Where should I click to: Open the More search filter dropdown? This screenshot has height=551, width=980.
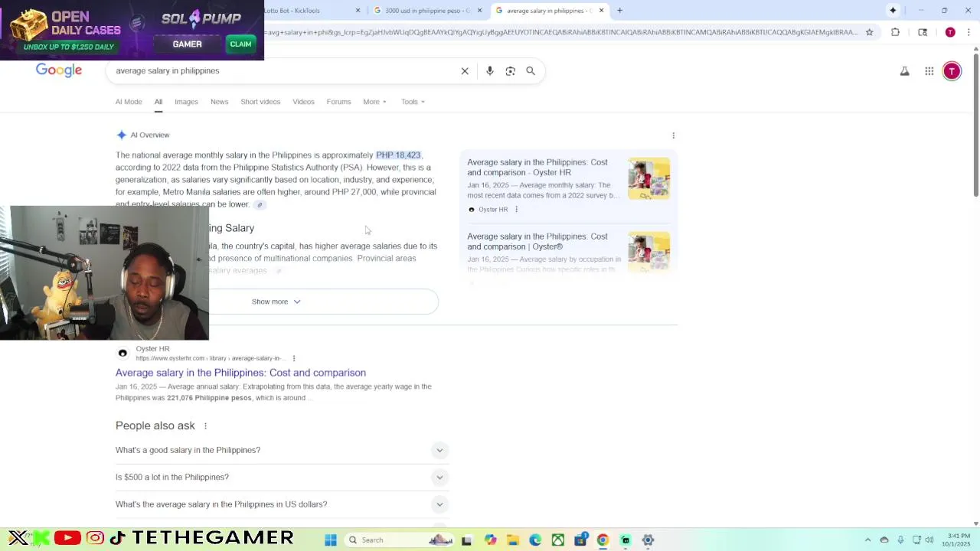pyautogui.click(x=374, y=102)
